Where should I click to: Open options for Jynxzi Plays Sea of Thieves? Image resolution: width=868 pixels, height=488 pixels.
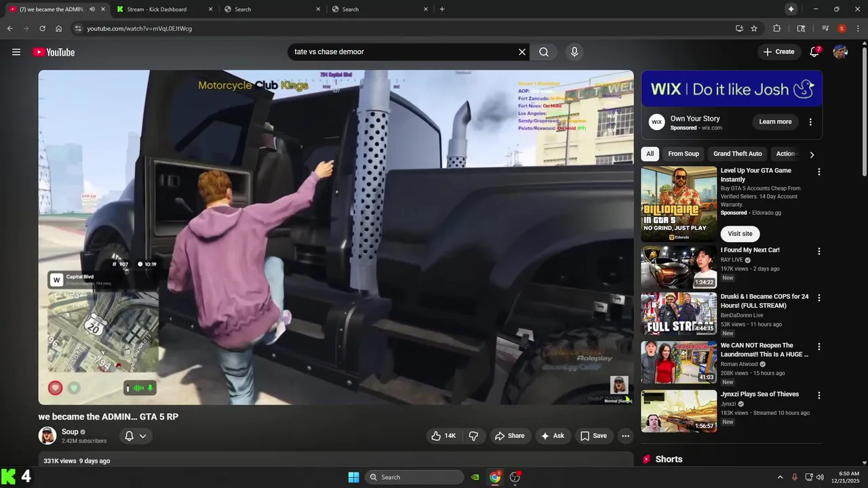point(818,396)
